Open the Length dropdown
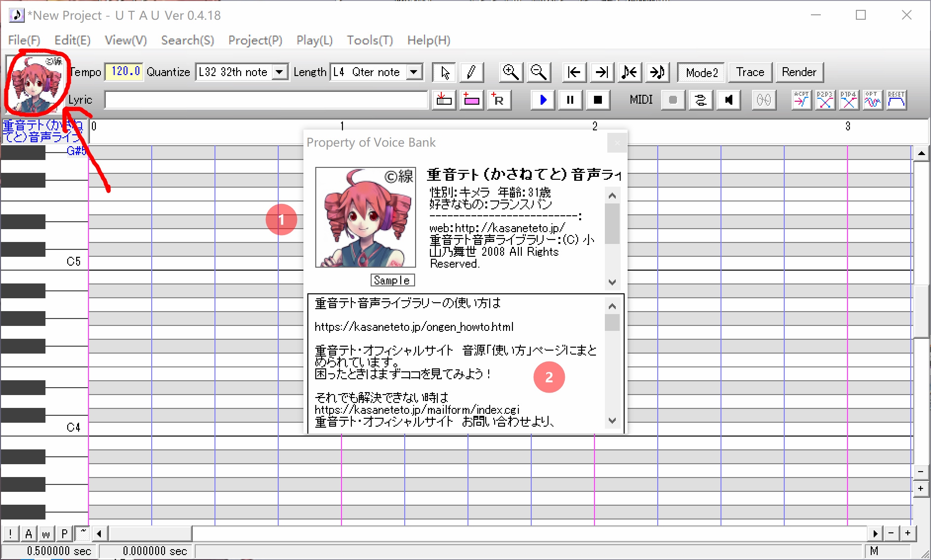The height and width of the screenshot is (560, 931). (x=414, y=73)
